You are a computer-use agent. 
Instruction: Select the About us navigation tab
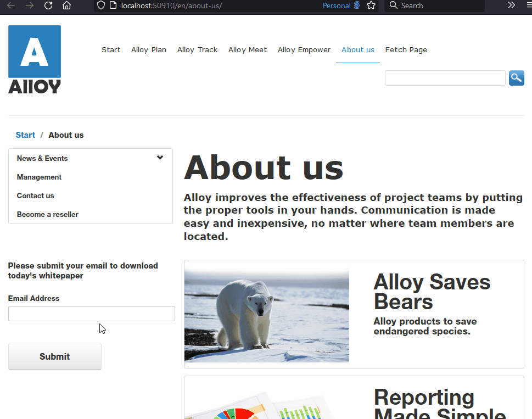click(x=357, y=50)
